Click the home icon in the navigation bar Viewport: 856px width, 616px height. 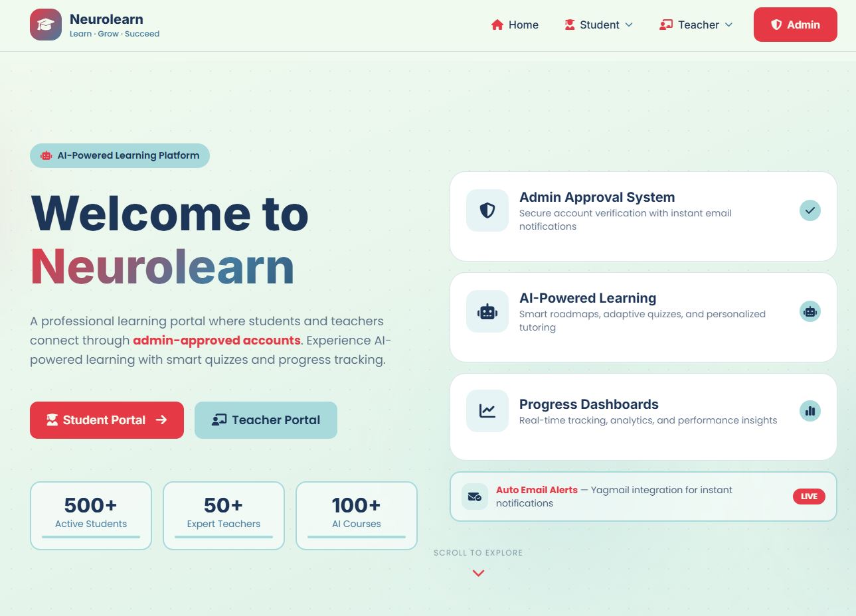(496, 24)
